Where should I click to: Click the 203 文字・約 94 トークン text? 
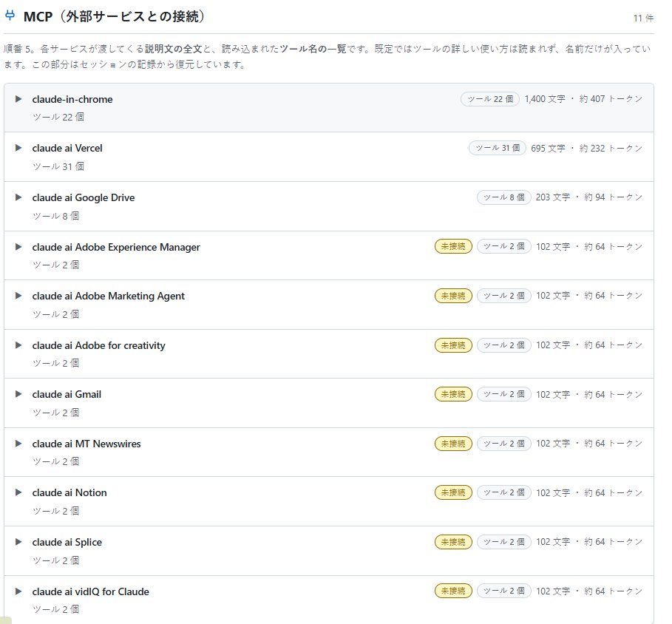pyautogui.click(x=589, y=197)
